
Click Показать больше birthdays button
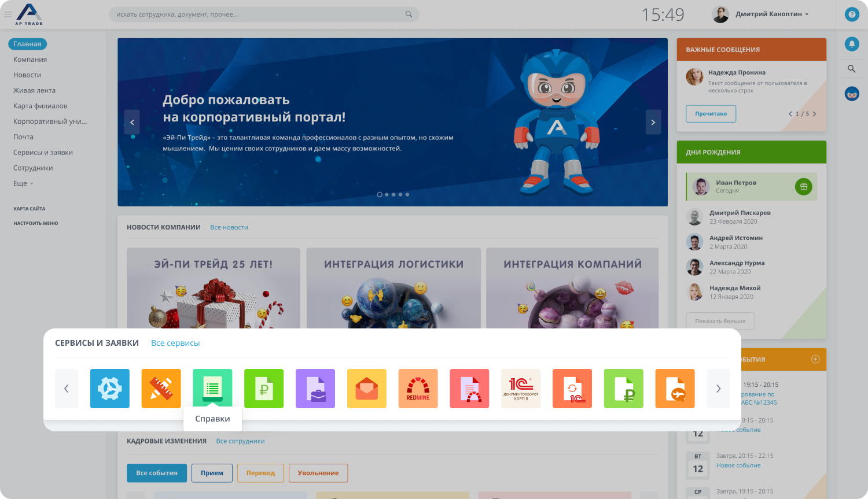point(720,321)
